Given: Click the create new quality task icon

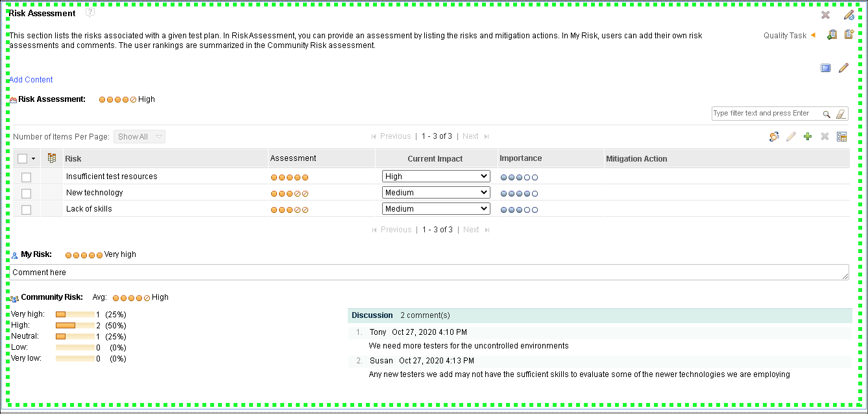Looking at the screenshot, I should coord(849,35).
